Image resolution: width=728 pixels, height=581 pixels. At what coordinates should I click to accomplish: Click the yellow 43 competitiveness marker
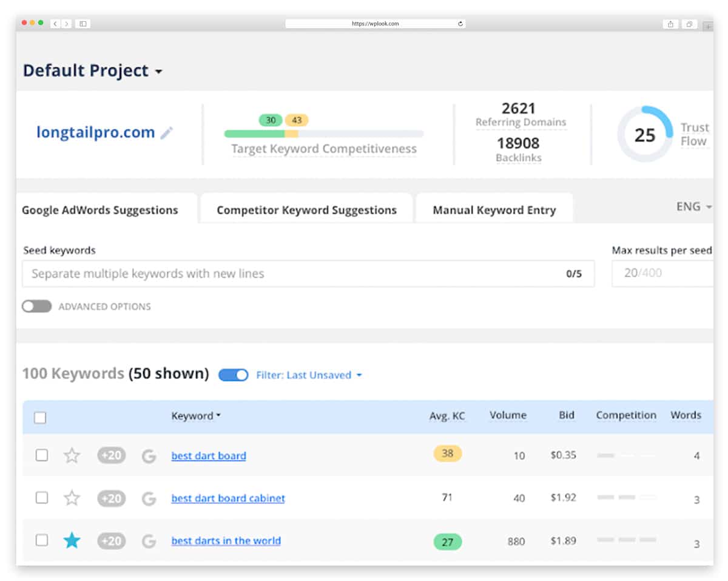point(297,120)
